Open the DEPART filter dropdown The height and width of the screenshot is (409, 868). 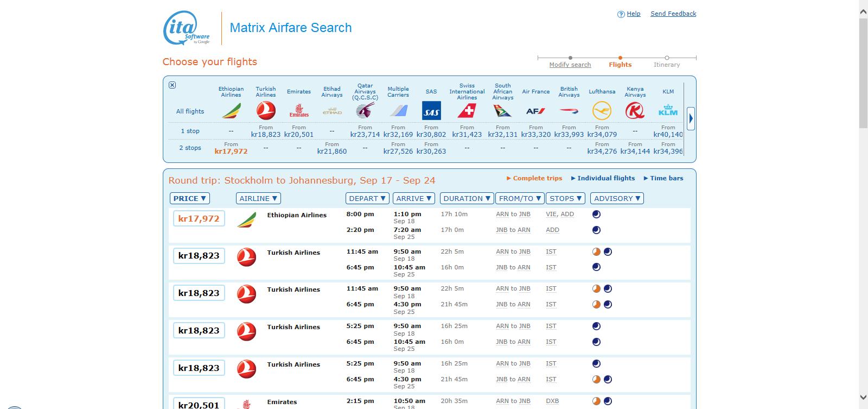tap(367, 198)
